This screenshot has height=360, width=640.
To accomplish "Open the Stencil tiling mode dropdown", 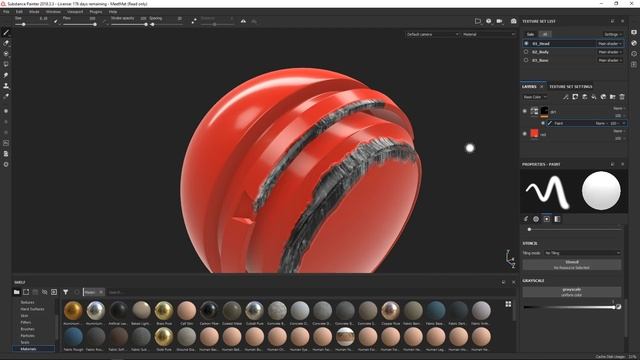I will click(582, 253).
